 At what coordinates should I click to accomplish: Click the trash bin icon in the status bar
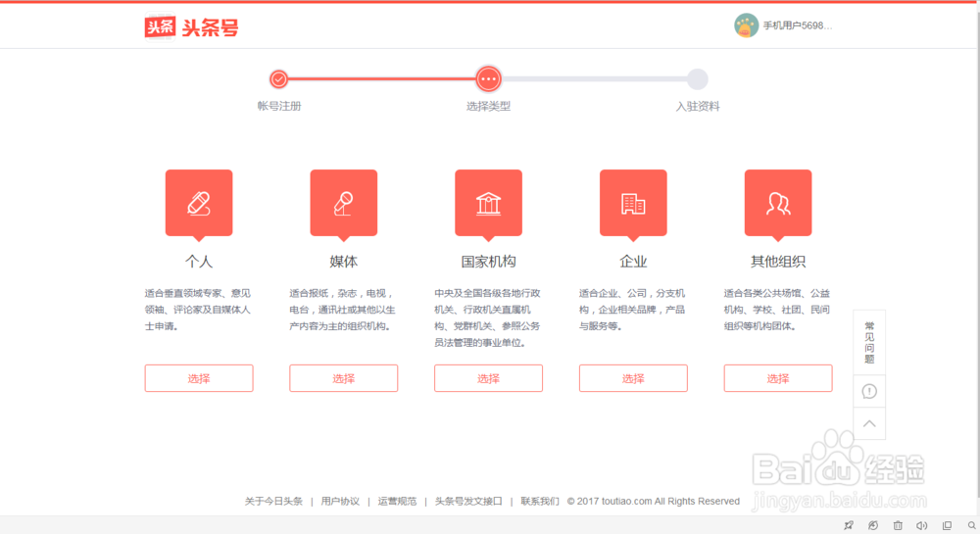click(898, 525)
